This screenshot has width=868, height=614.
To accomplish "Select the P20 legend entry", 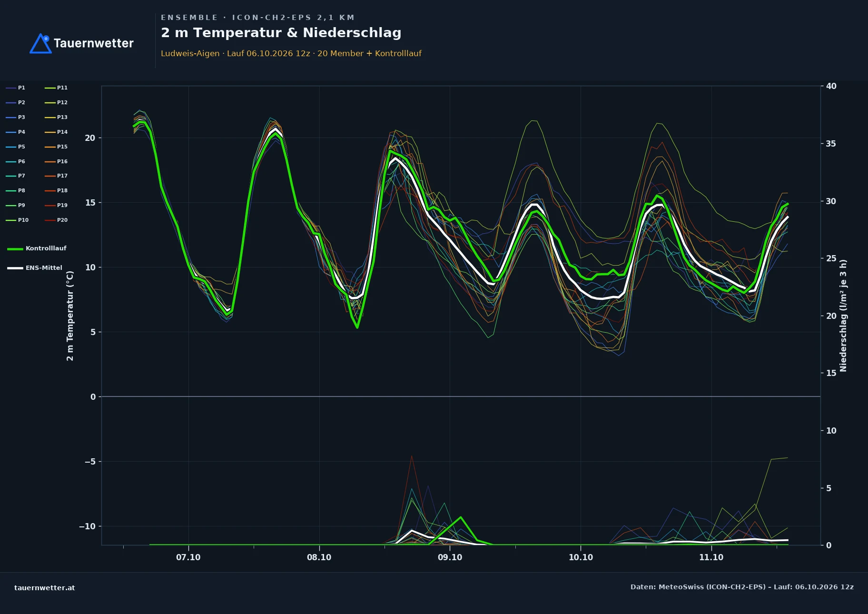I will tap(56, 220).
